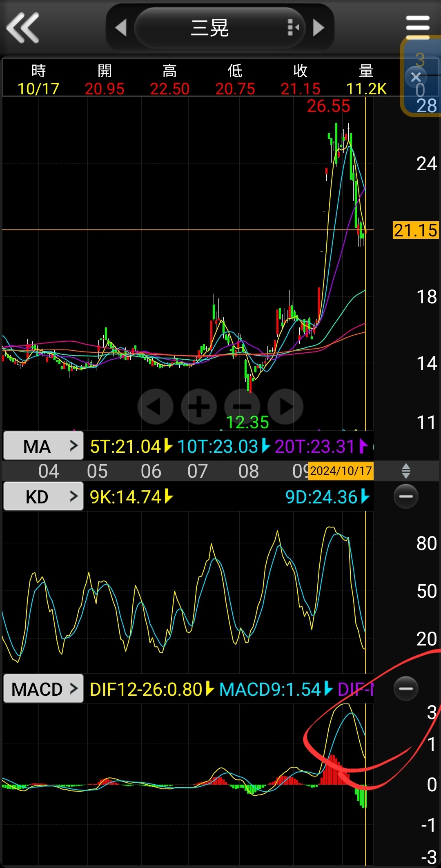Tap the 5T:21.04 moving average value
This screenshot has width=441, height=868.
coord(126,446)
